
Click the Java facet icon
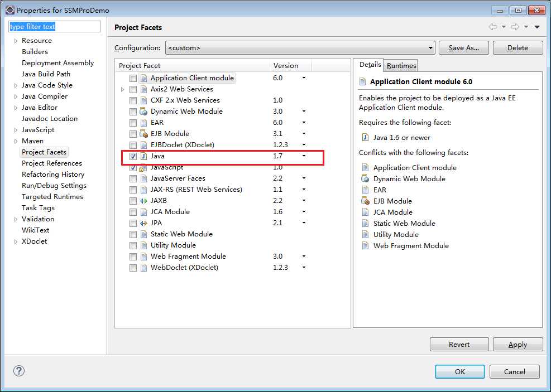143,156
